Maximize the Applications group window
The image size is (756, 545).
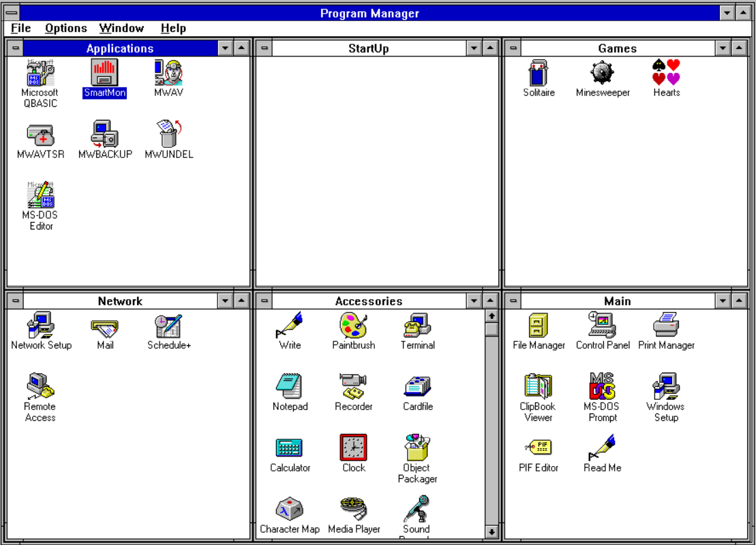[x=241, y=48]
